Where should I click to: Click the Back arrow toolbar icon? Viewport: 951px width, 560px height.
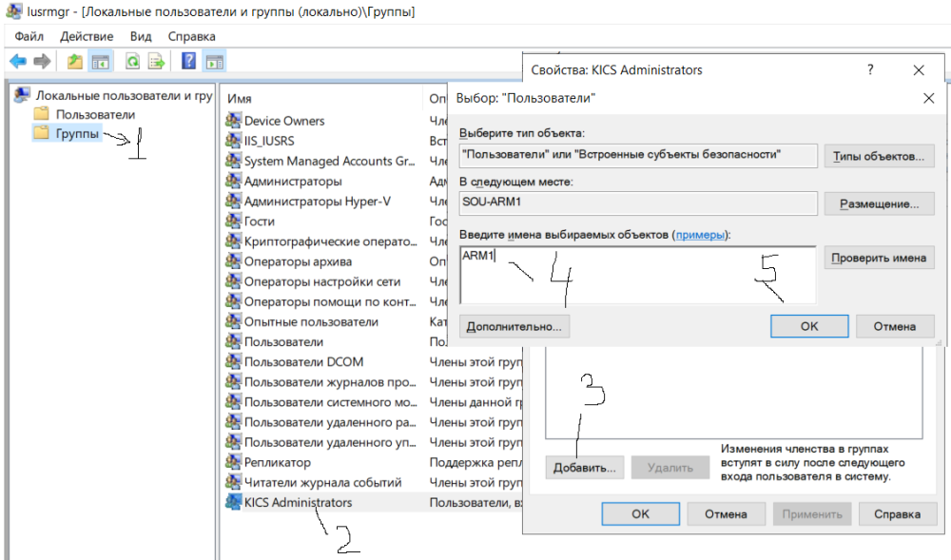pos(18,61)
